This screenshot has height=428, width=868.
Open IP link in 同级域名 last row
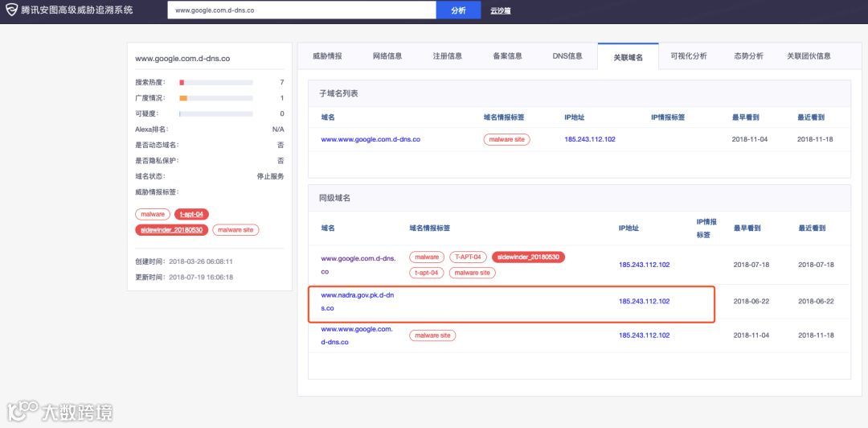click(x=645, y=335)
